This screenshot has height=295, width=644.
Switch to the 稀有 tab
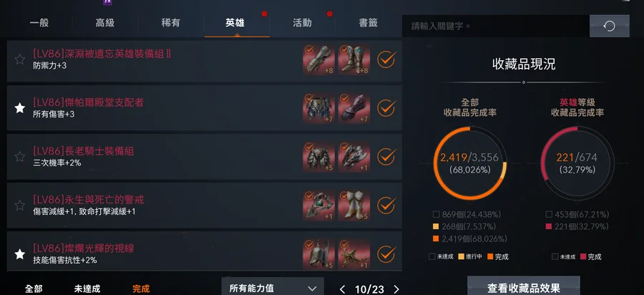(171, 23)
